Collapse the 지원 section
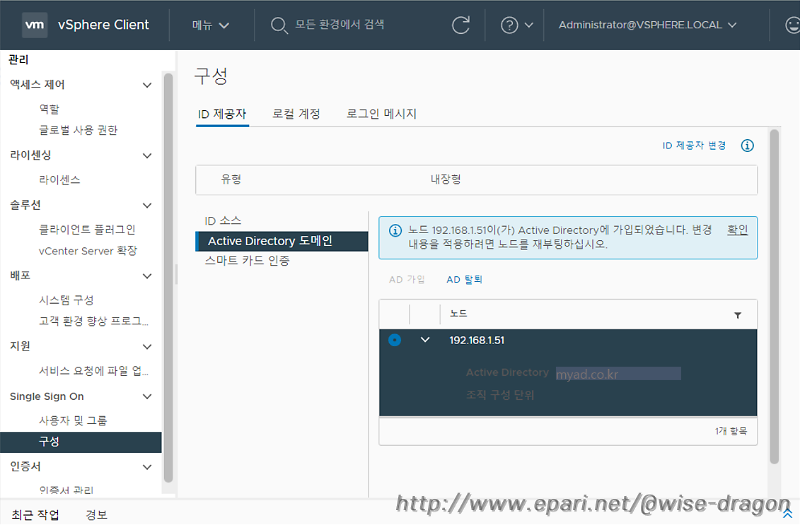Screen dimensions: 800x525 pos(147,346)
